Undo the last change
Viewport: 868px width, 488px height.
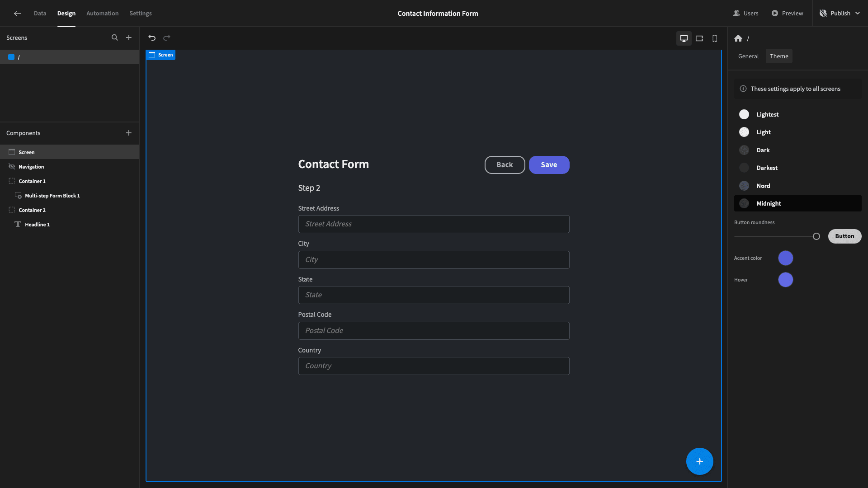click(152, 38)
